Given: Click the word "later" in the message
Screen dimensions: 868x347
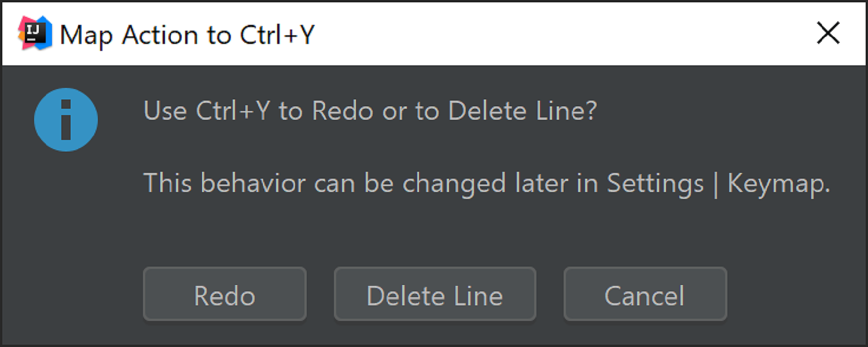Looking at the screenshot, I should click(x=540, y=184).
